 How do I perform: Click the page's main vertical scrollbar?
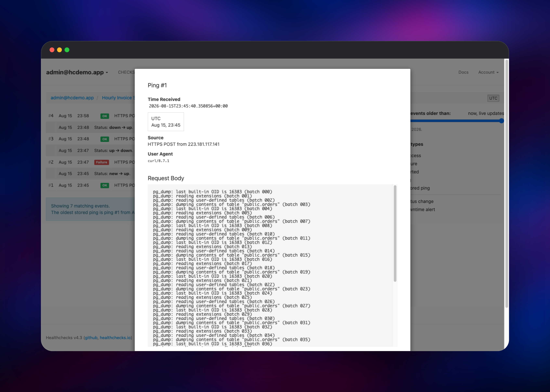507,183
